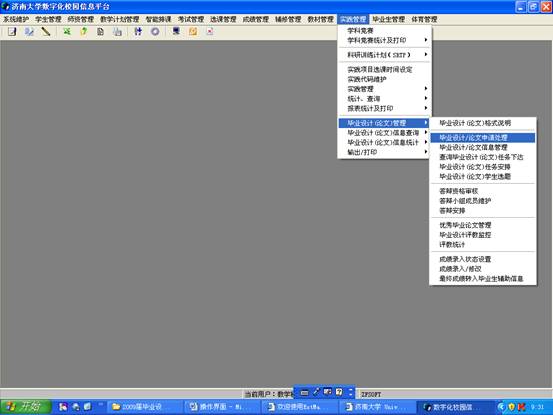Click the green arrows toolbar icon
The height and width of the screenshot is (415, 553).
click(67, 32)
